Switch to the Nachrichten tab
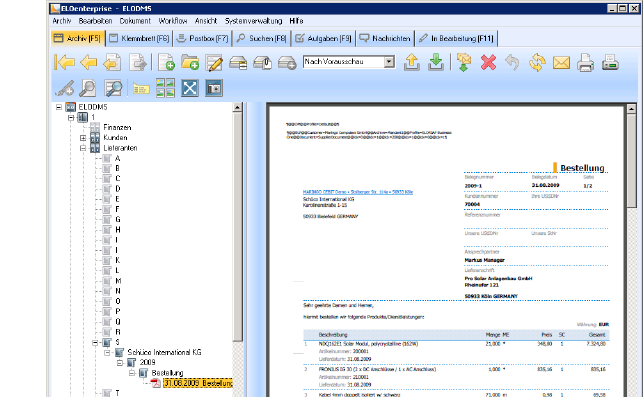 tap(385, 38)
